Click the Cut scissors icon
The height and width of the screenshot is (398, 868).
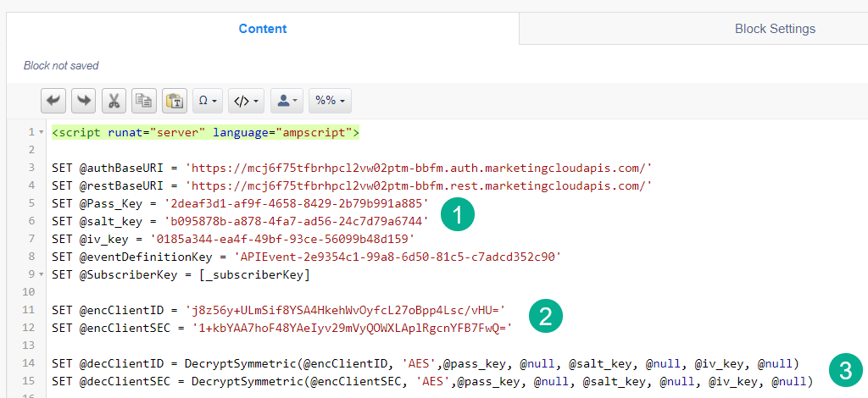(114, 101)
